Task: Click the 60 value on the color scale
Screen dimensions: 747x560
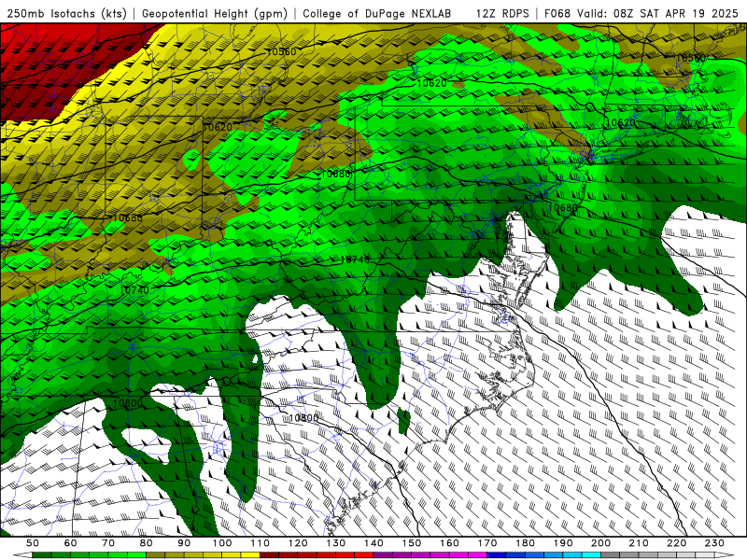Action: point(71,543)
